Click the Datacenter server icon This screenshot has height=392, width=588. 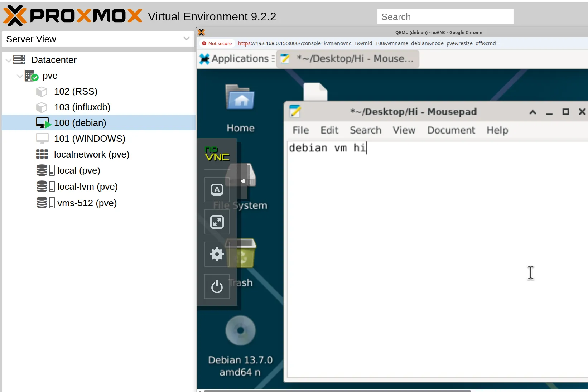[19, 59]
